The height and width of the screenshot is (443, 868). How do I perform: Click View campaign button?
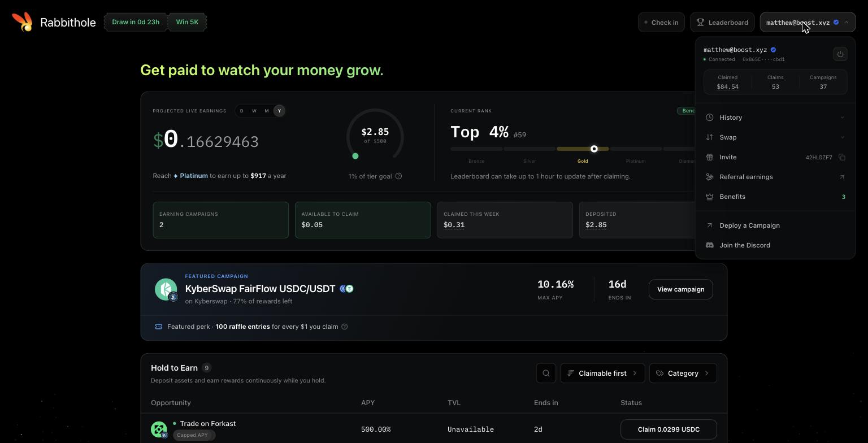(680, 289)
